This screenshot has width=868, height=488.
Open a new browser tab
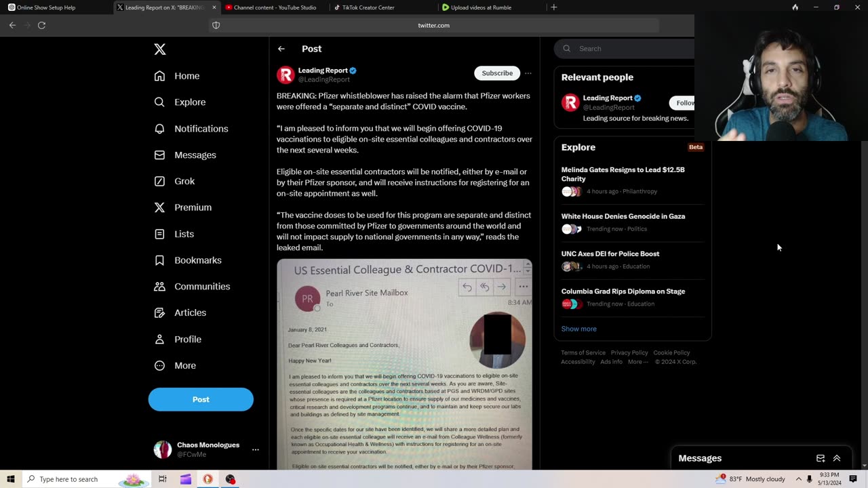coord(554,7)
